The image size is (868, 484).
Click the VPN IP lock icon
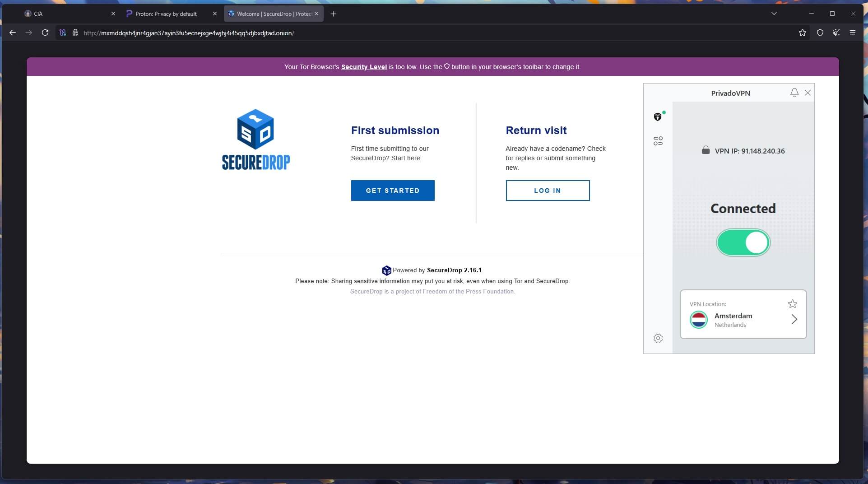coord(706,150)
